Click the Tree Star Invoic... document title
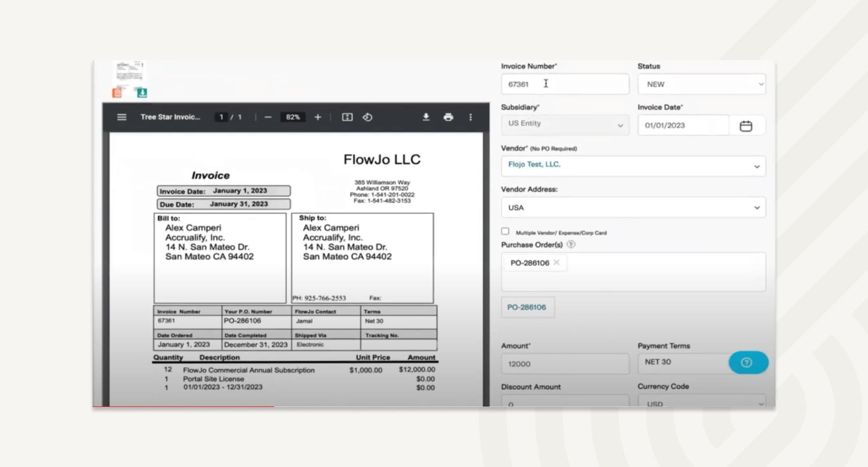Image resolution: width=868 pixels, height=467 pixels. pos(170,117)
